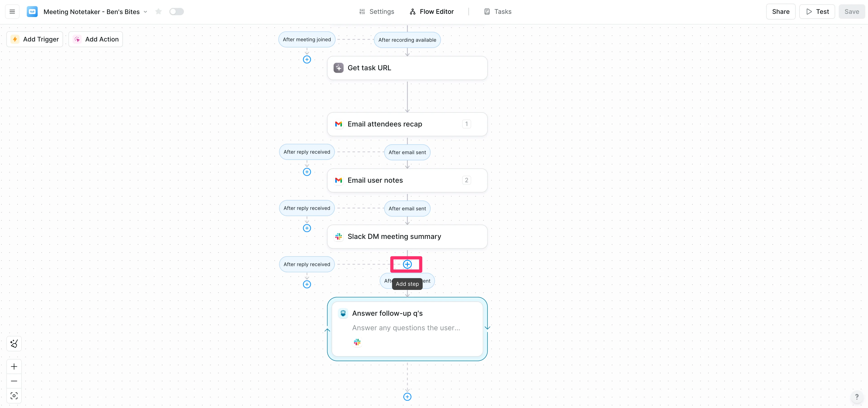
Task: Add step below After meeting joined
Action: click(x=307, y=60)
